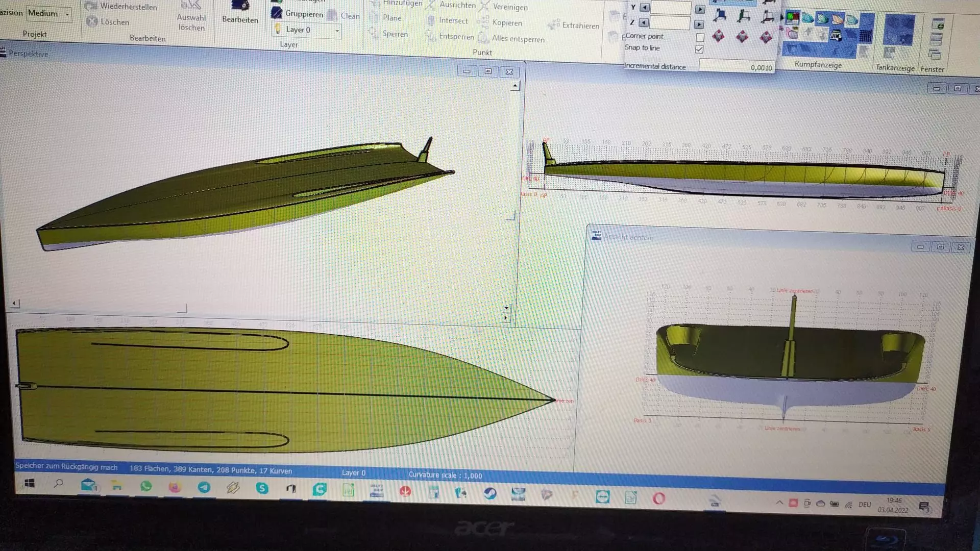Image resolution: width=980 pixels, height=551 pixels.
Task: Click the Bearbeiten layer edit icon
Action: pos(240,6)
